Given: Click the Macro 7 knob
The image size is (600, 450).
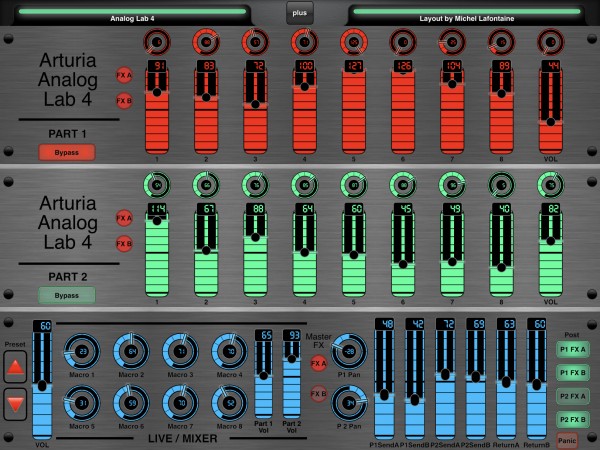Looking at the screenshot, I should 180,403.
